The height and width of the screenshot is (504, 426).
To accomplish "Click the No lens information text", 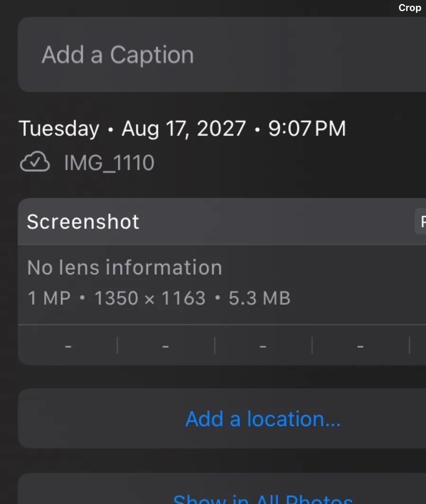I will [x=124, y=268].
